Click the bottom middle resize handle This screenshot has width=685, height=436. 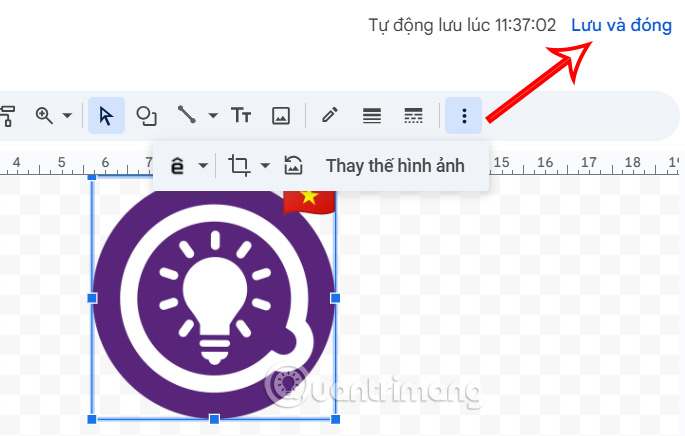click(x=214, y=419)
